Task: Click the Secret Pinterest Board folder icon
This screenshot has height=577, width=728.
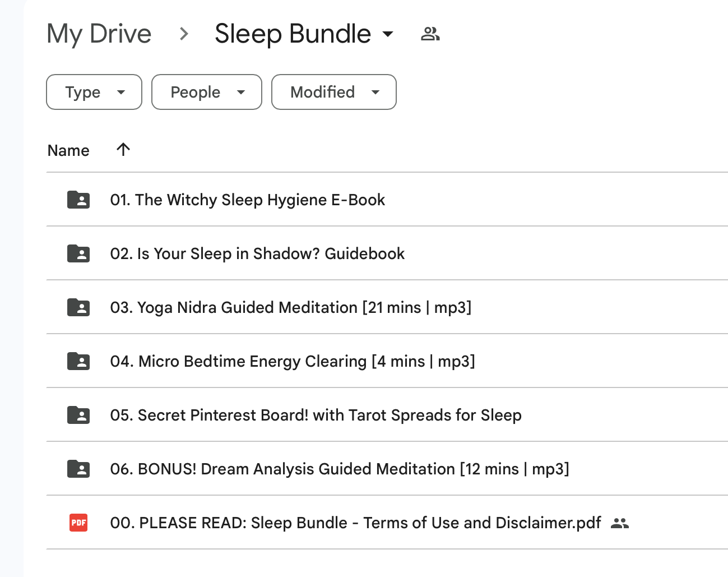Action: tap(78, 415)
